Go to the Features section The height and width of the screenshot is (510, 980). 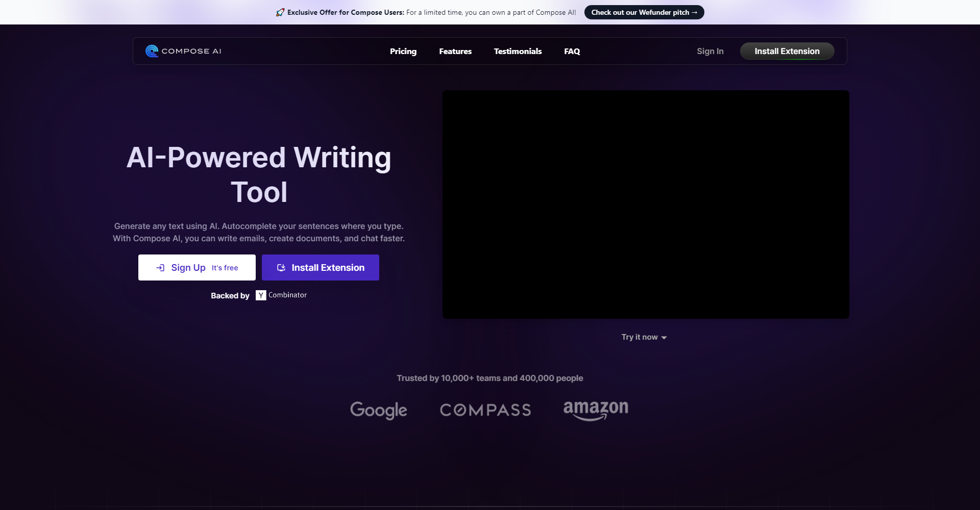coord(455,51)
